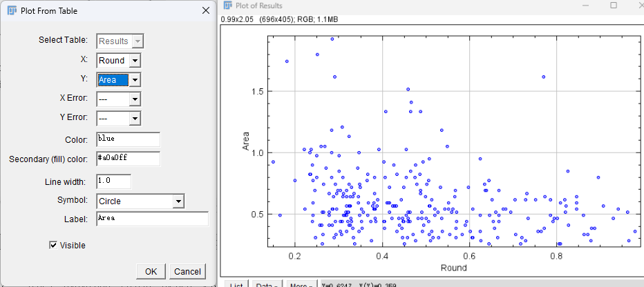Confirm dialog with OK button

click(x=151, y=271)
